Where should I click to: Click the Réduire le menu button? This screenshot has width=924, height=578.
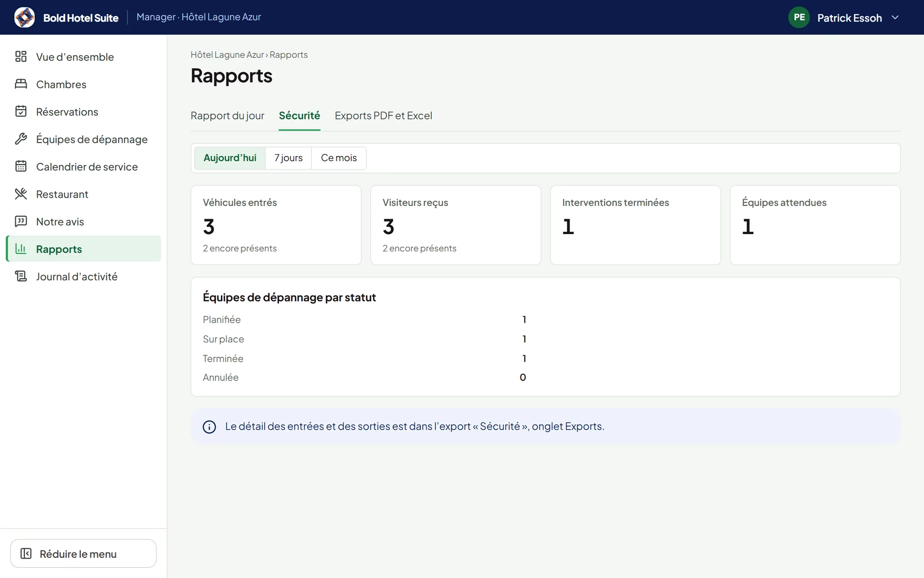coord(83,553)
